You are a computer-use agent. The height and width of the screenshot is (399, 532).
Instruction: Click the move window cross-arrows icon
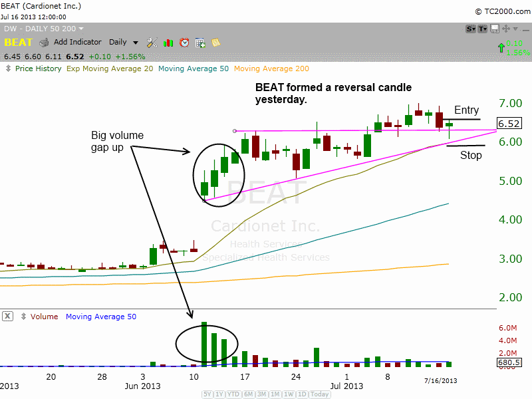tap(506, 29)
